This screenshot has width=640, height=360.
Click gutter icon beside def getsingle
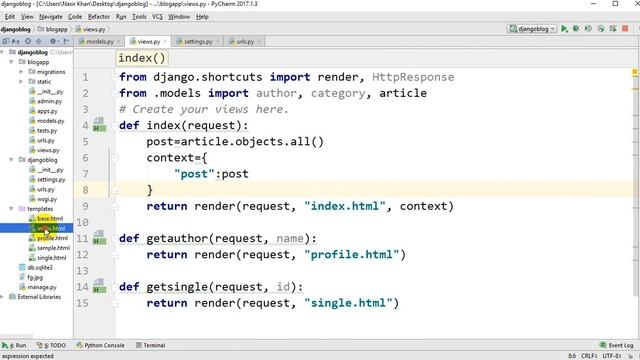pyautogui.click(x=99, y=286)
